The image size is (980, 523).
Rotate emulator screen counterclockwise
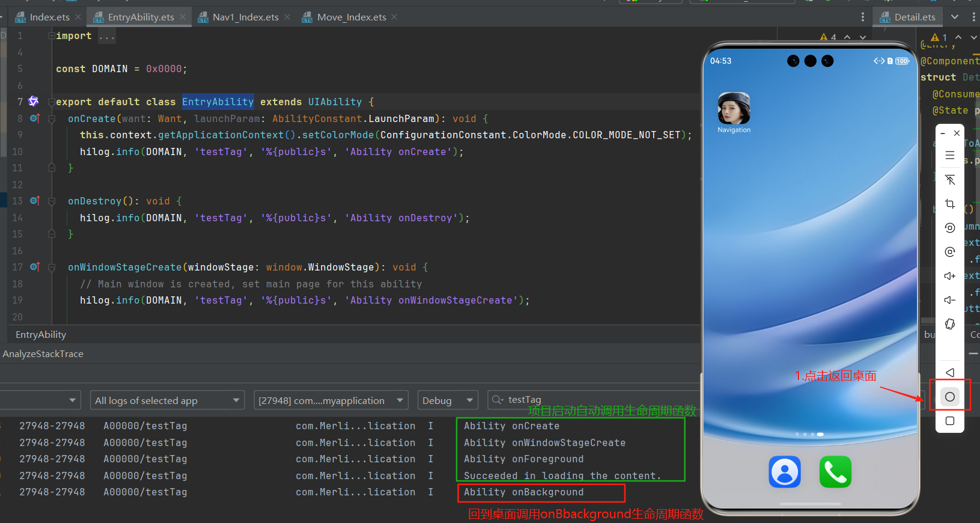(949, 228)
